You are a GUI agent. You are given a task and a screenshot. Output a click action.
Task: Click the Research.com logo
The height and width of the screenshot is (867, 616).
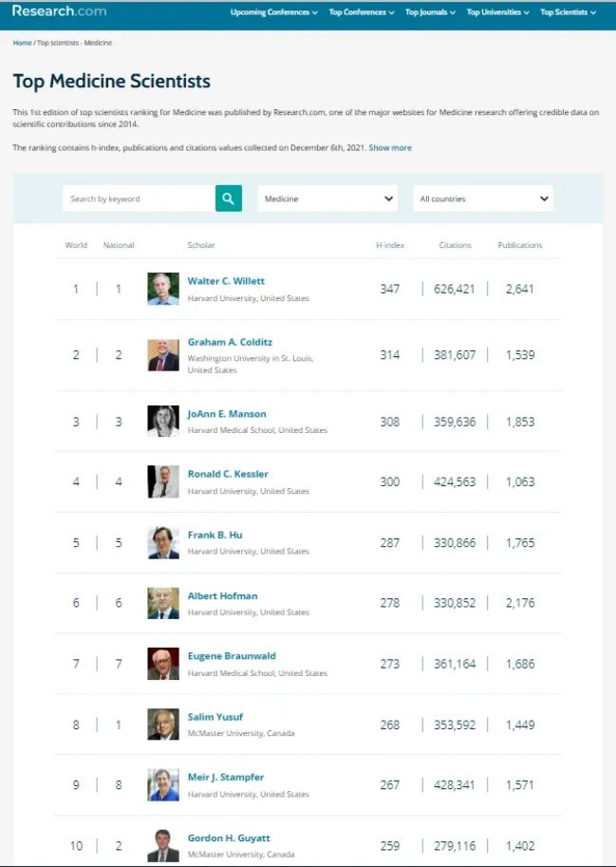click(59, 11)
